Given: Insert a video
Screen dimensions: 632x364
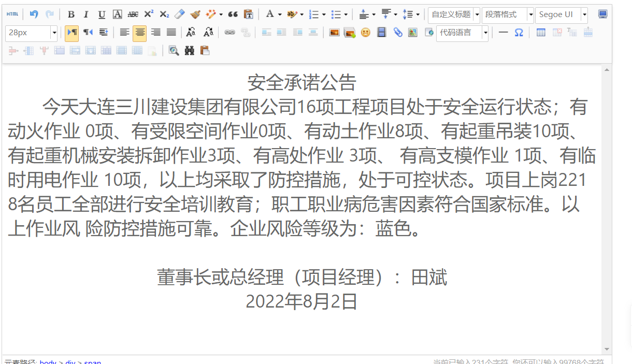Looking at the screenshot, I should pyautogui.click(x=381, y=33).
